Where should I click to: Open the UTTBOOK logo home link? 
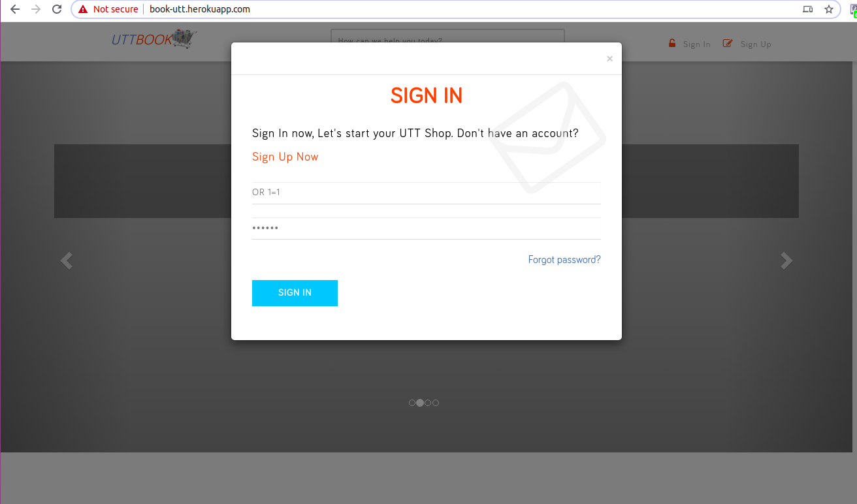click(x=154, y=40)
